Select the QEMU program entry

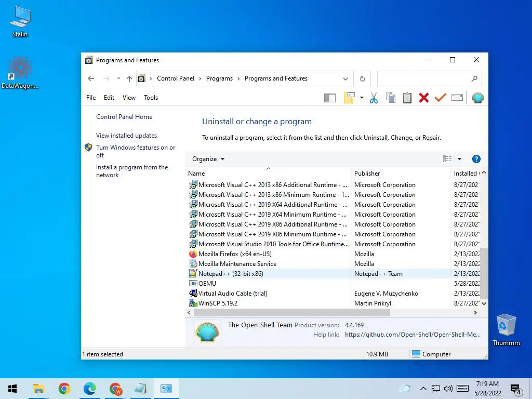[334, 283]
